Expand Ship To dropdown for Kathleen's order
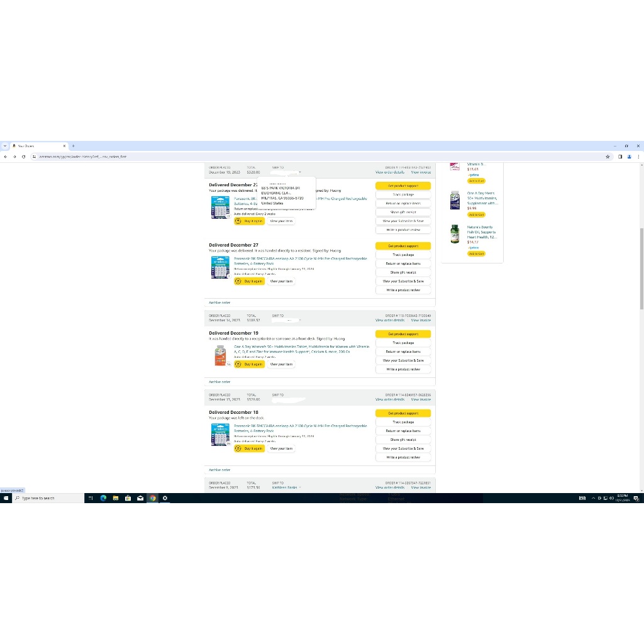644x644 pixels. pos(300,487)
